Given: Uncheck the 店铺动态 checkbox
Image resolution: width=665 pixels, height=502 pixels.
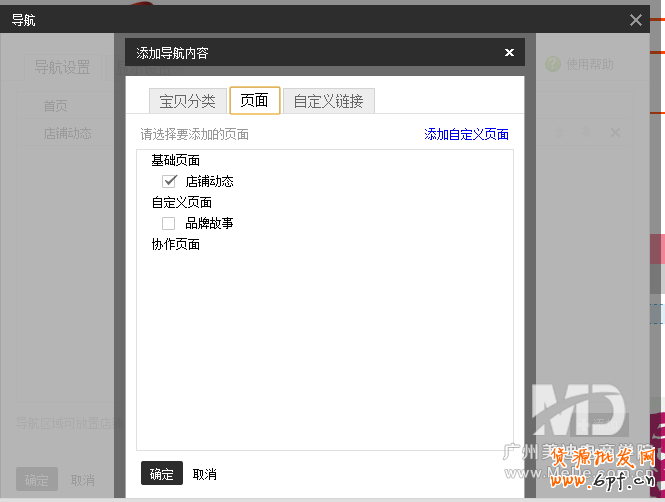Looking at the screenshot, I should pos(169,181).
